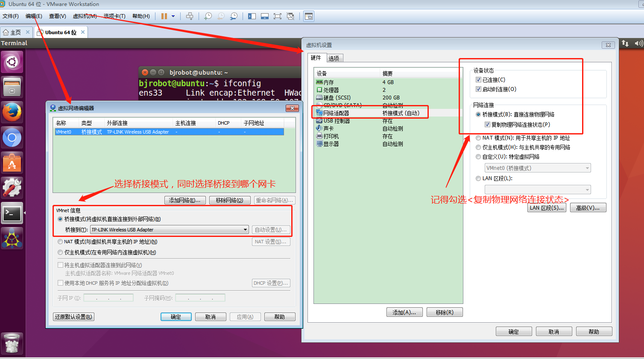This screenshot has height=359, width=644.
Task: Click 添加网络(E)... button
Action: coord(185,200)
